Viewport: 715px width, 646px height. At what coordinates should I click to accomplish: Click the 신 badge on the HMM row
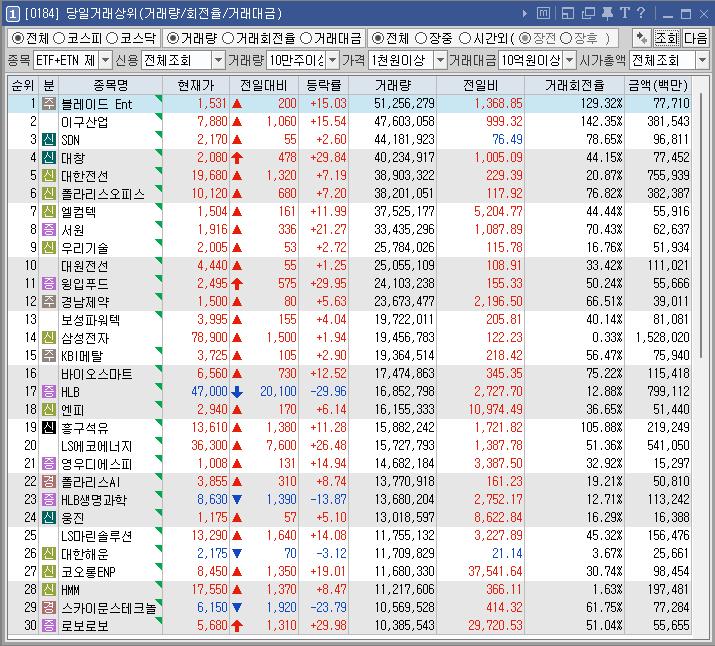click(x=49, y=589)
